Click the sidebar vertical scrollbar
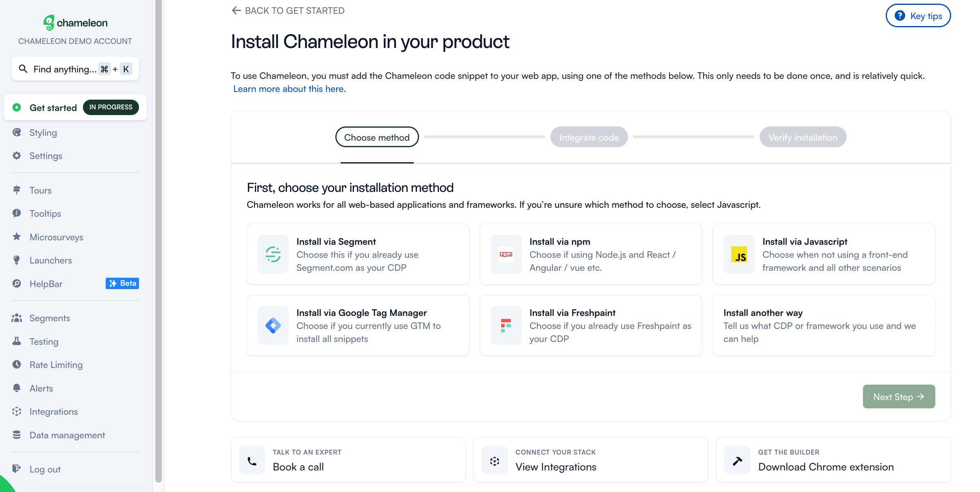 coord(159,241)
